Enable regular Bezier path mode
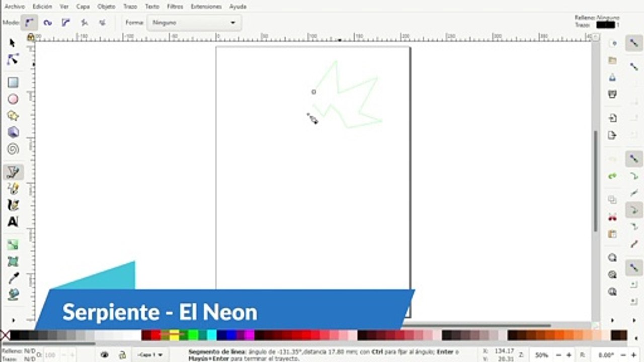Image resolution: width=644 pixels, height=362 pixels. coord(29,23)
